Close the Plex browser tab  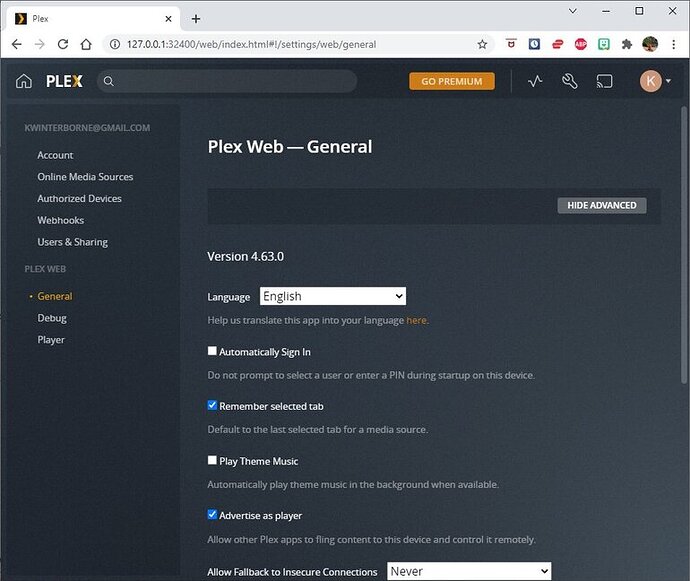(168, 19)
